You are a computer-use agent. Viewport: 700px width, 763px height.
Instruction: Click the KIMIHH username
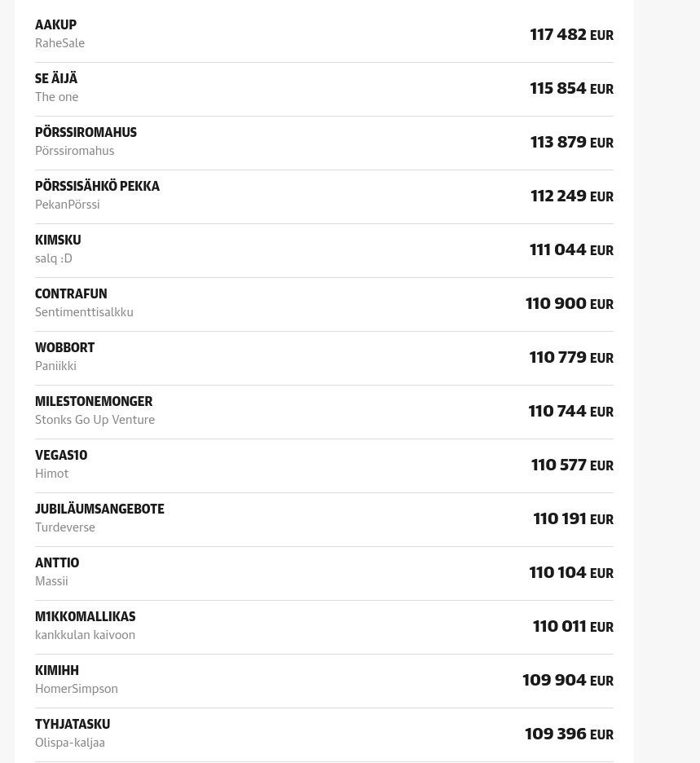click(x=57, y=671)
